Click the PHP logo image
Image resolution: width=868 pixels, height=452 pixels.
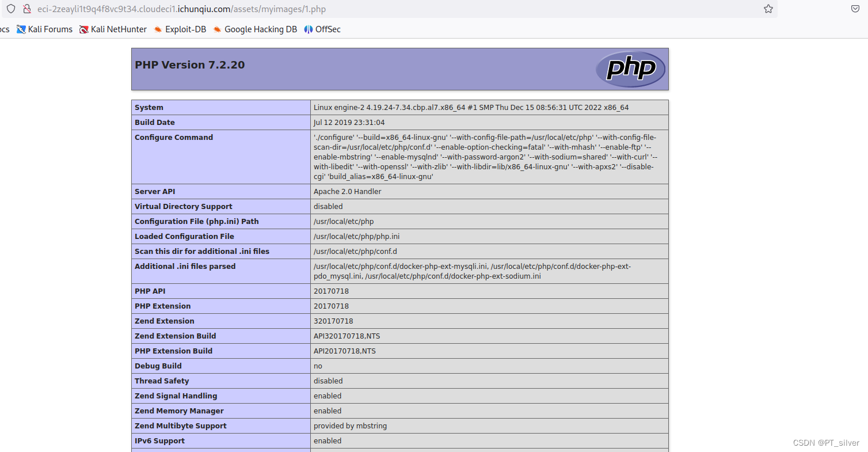pyautogui.click(x=630, y=69)
